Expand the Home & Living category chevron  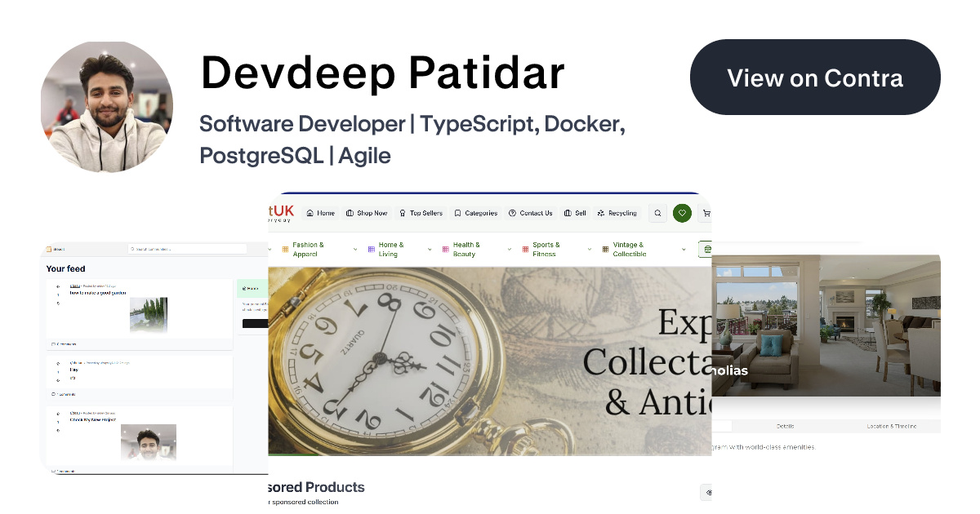[430, 250]
